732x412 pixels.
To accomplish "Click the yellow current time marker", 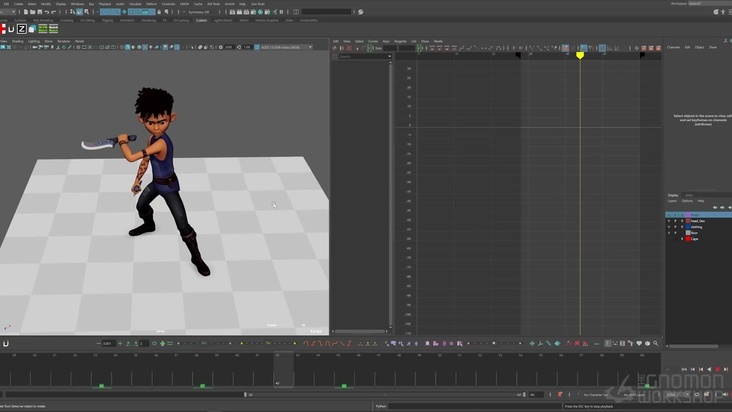I will 579,55.
